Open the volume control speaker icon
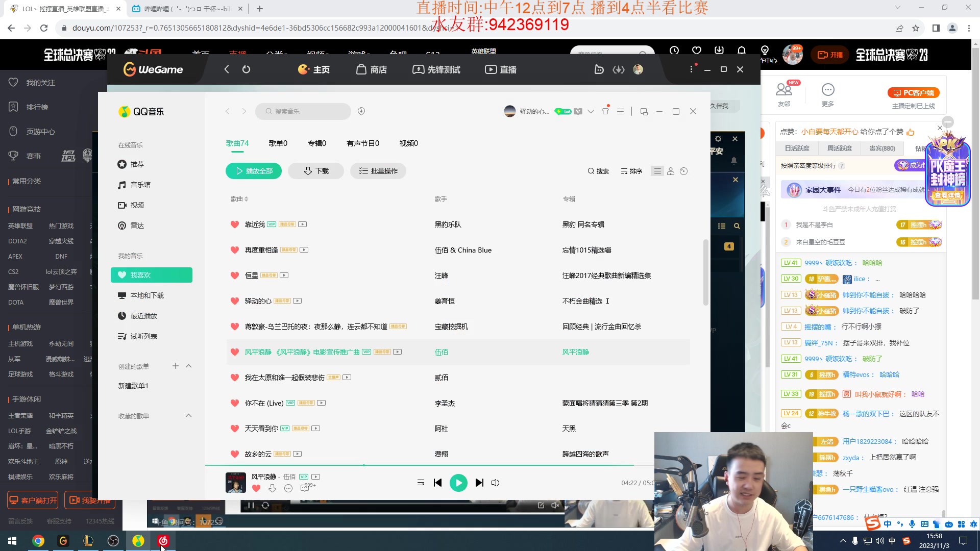This screenshot has height=551, width=980. (495, 483)
